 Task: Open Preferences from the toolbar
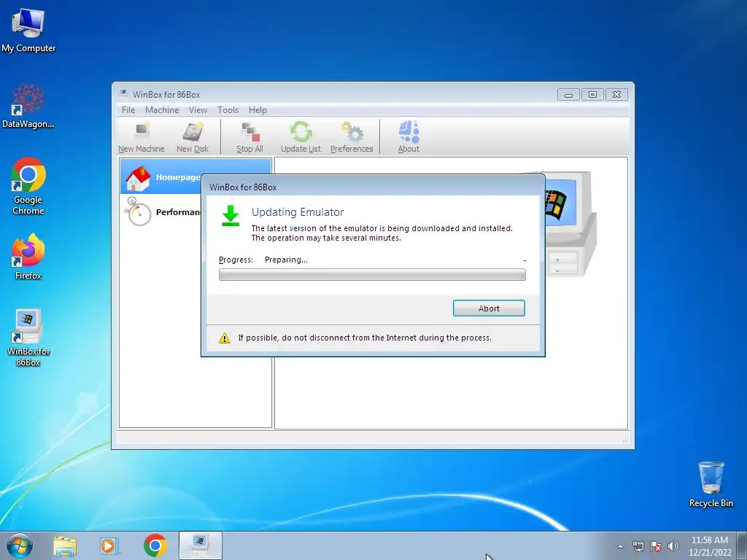pos(352,137)
